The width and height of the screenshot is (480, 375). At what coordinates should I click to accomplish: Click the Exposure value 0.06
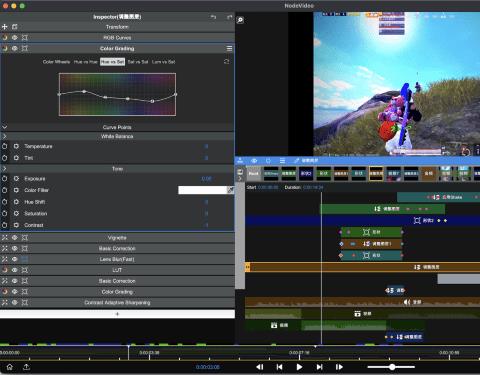(207, 179)
